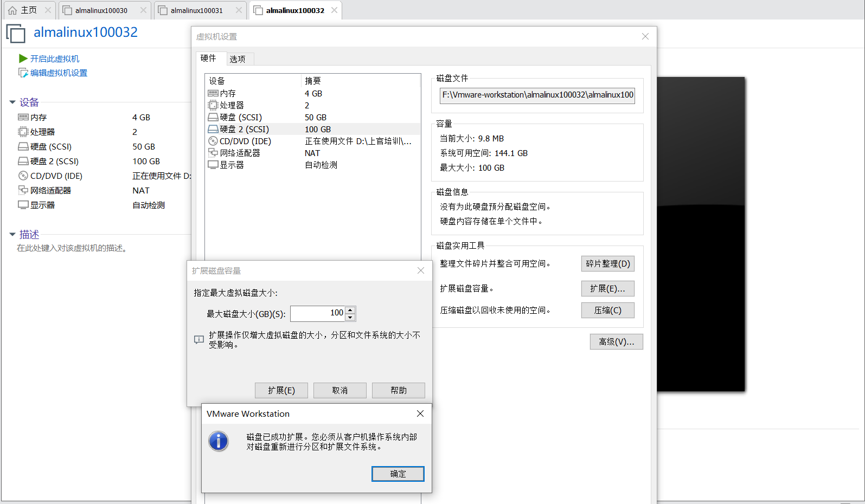865x504 pixels.
Task: Click the description placeholder text 在此处键入对该虚拟机的描述
Action: 72,248
